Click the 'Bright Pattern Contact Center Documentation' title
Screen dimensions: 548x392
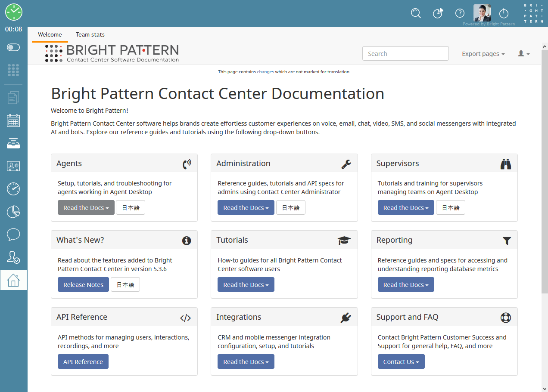point(218,93)
